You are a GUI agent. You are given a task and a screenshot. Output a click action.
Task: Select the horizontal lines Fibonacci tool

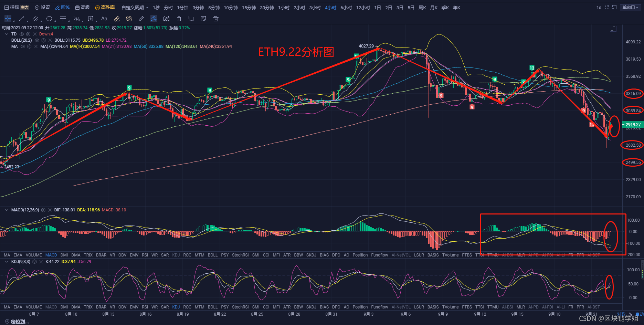tap(63, 19)
